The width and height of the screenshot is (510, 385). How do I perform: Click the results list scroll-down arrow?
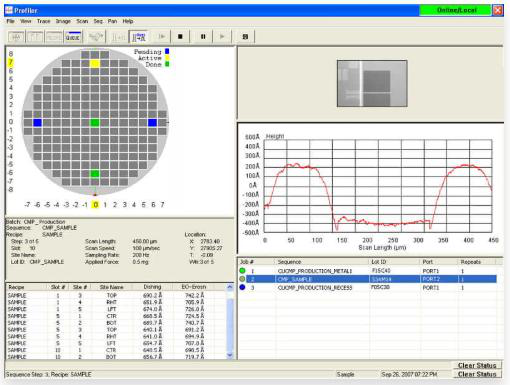point(230,355)
